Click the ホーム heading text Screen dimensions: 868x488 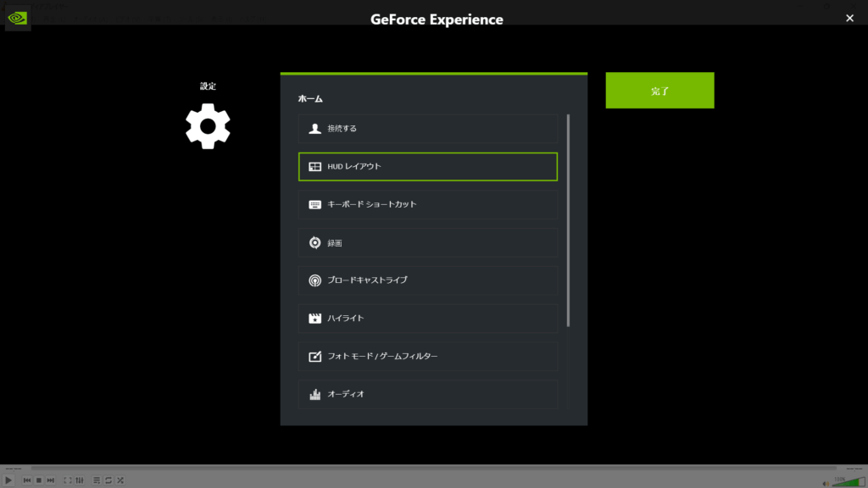coord(310,98)
